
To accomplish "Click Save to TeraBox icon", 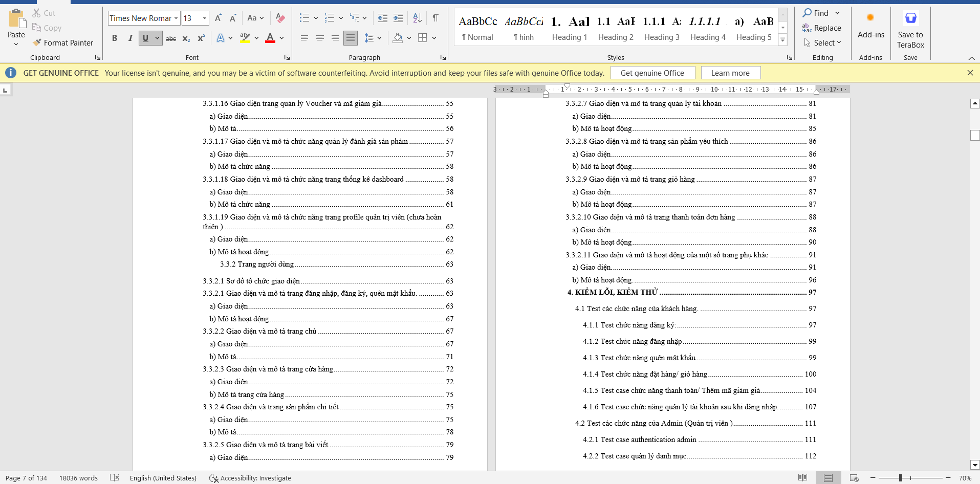I will pos(910,18).
